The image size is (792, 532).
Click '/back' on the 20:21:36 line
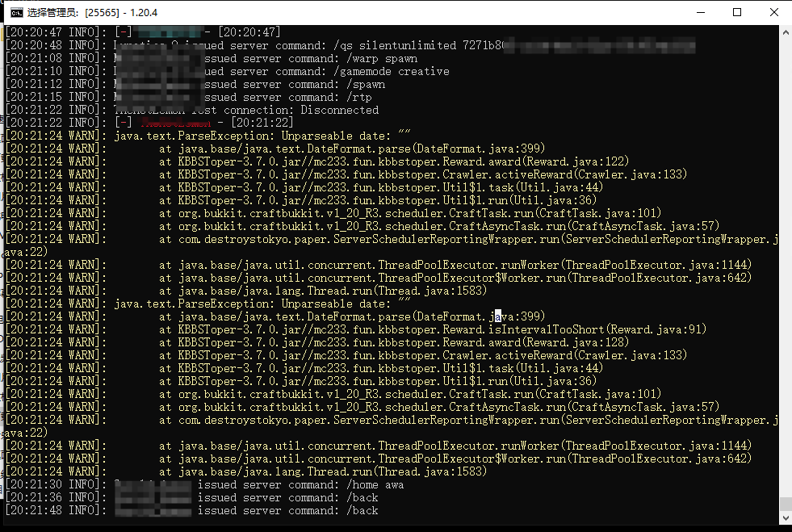362,497
